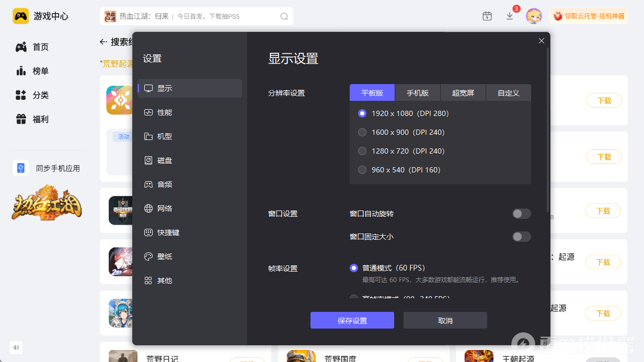
Task: Close the settings dialog with X
Action: [542, 41]
